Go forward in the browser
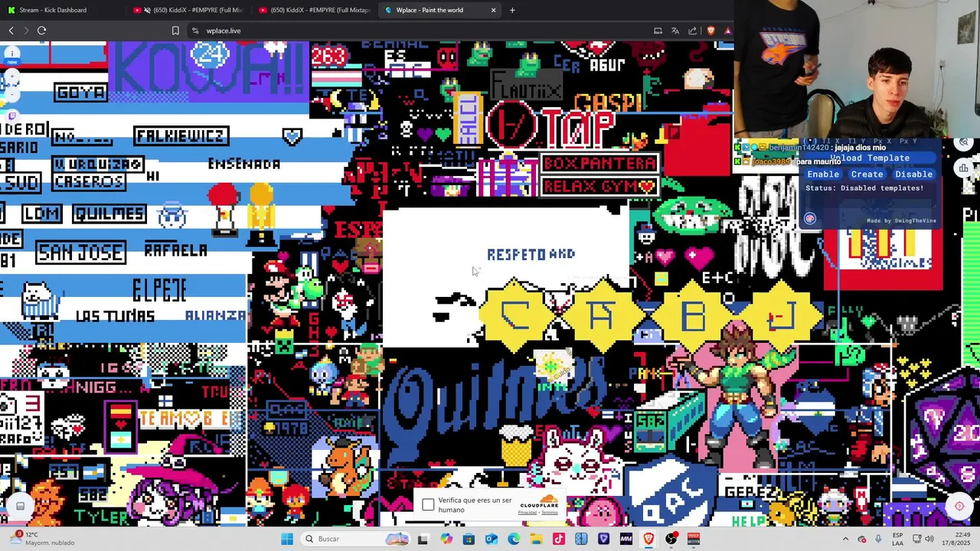980x551 pixels. pyautogui.click(x=25, y=31)
